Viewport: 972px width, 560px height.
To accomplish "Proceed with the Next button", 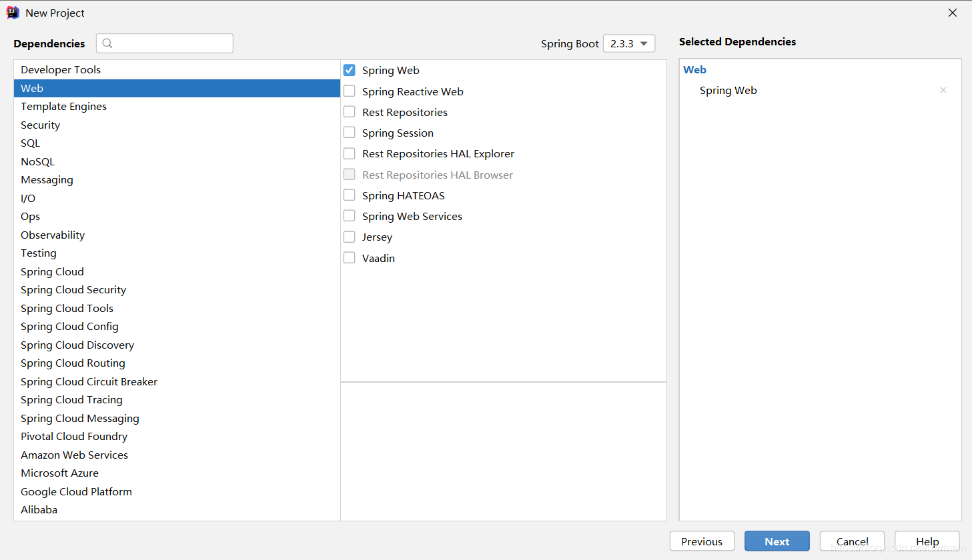I will coord(777,541).
